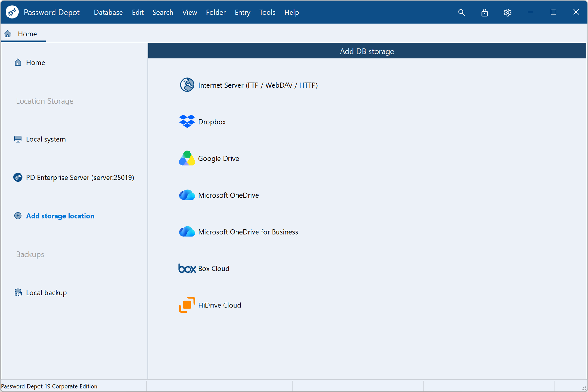
Task: Click the Home sidebar house icon
Action: [x=18, y=62]
